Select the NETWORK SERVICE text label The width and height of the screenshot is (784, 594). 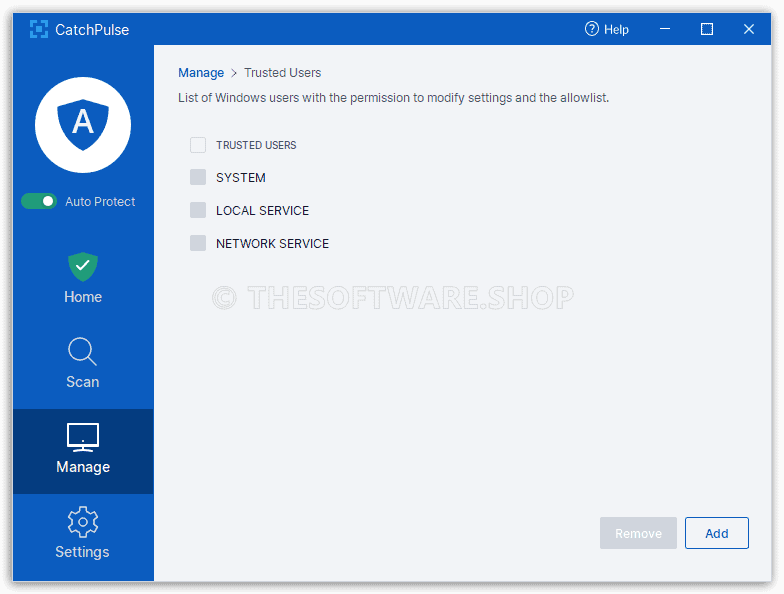(272, 244)
